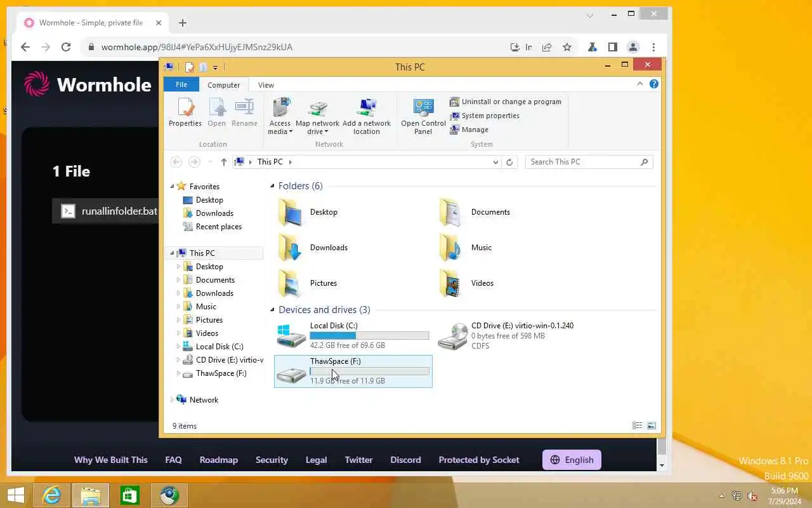Open a new Chrome tab
Viewport: 812px width, 508px height.
pyautogui.click(x=183, y=23)
